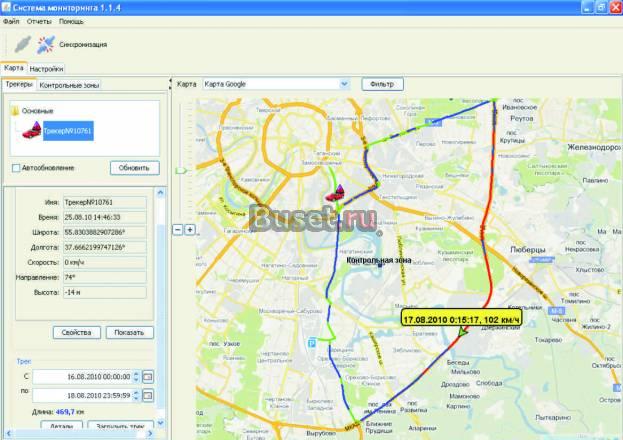Open the calendar for end date
Screen dimensions: 623x440
click(x=148, y=395)
